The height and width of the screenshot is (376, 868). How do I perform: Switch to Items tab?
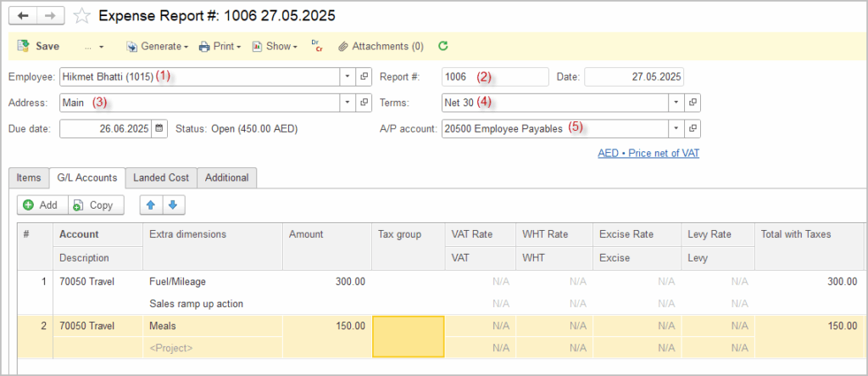(29, 177)
